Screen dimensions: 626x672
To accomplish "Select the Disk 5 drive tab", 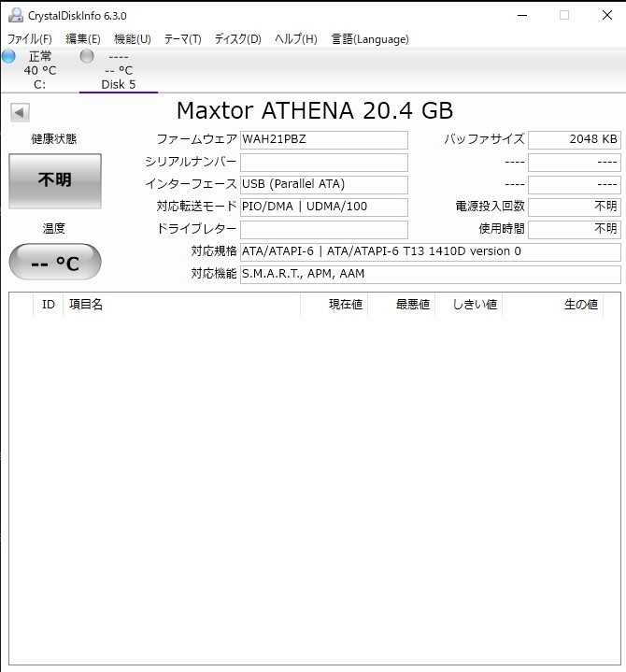I will [x=119, y=70].
